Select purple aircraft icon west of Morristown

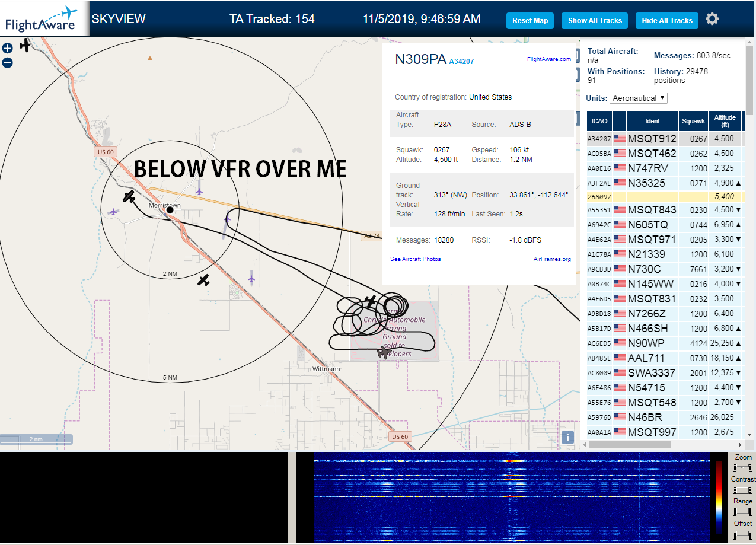click(x=113, y=212)
